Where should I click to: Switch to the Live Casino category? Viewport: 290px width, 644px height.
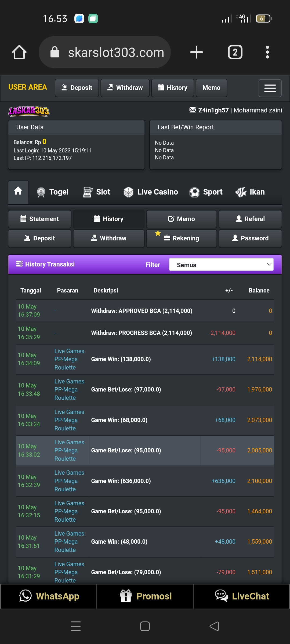click(151, 192)
